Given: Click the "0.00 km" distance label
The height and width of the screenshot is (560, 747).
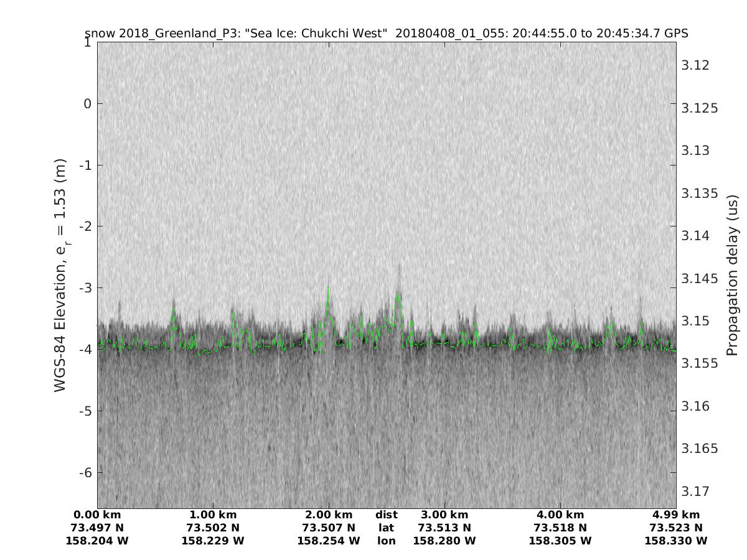Looking at the screenshot, I should pos(97,515).
